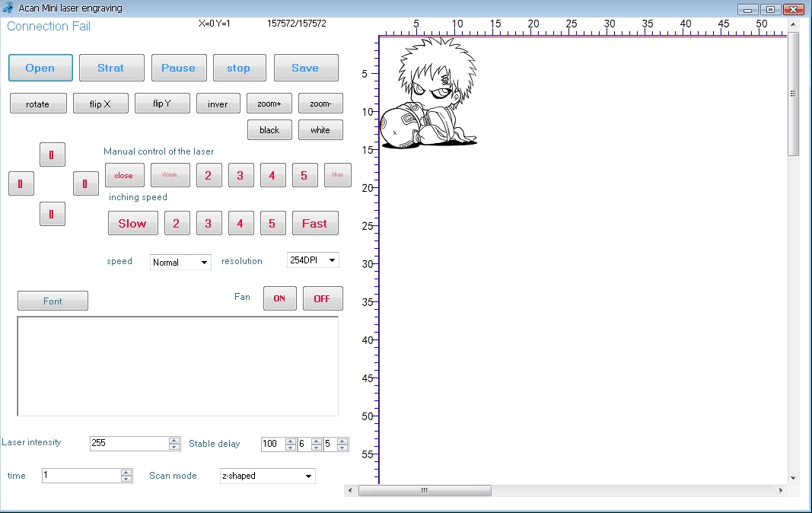
Task: Click the application icon in title bar
Action: coord(8,8)
